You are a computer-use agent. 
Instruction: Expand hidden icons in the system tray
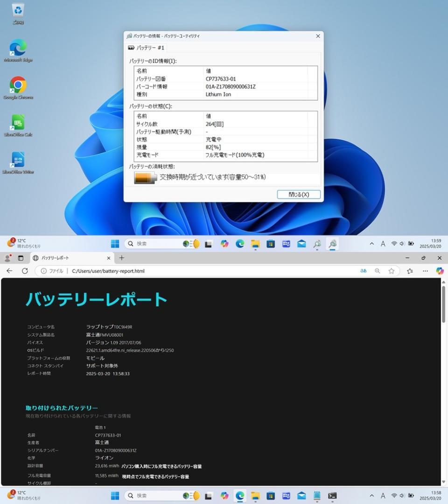[371, 244]
